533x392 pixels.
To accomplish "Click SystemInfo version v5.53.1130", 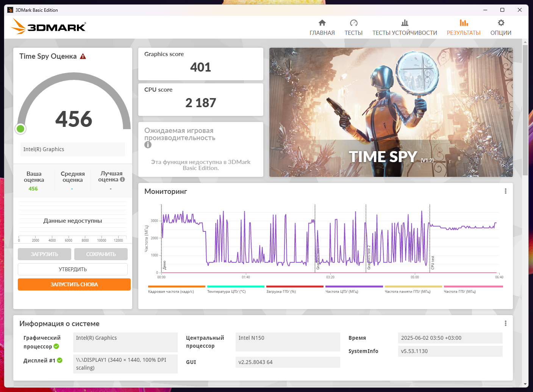I will click(x=450, y=351).
